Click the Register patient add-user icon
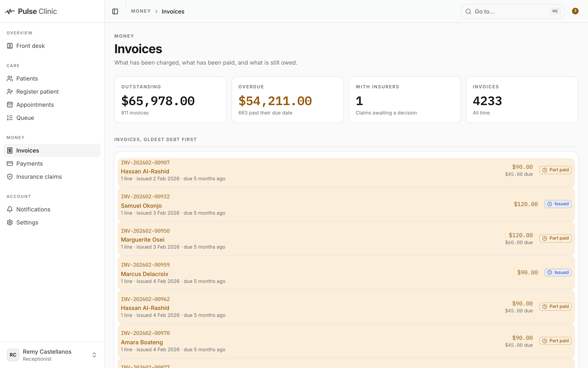Screen dimensions: 588x368 pos(10,92)
